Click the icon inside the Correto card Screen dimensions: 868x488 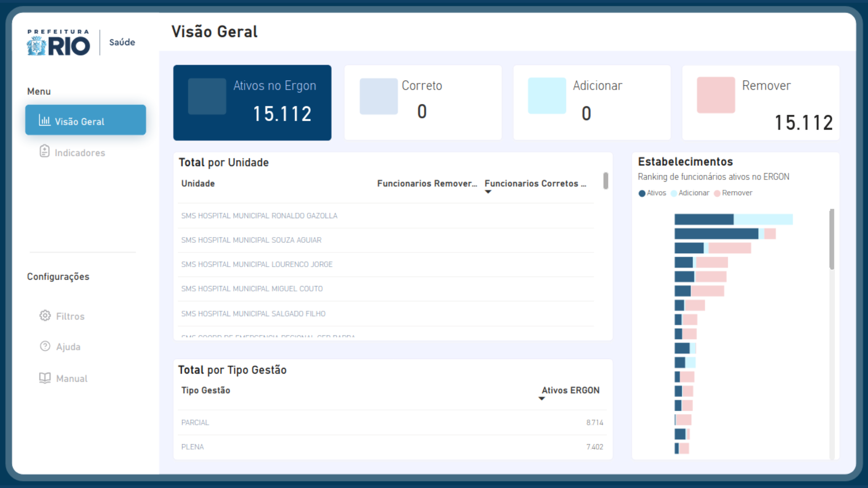coord(378,96)
